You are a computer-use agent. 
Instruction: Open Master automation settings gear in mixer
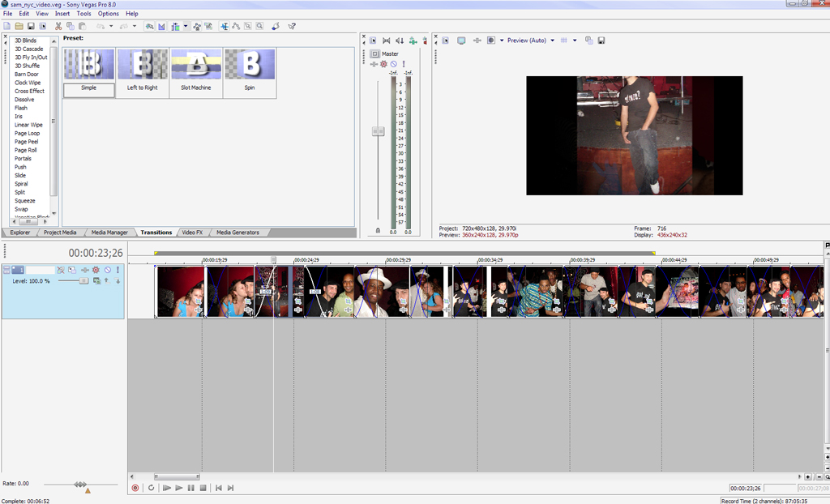click(383, 64)
